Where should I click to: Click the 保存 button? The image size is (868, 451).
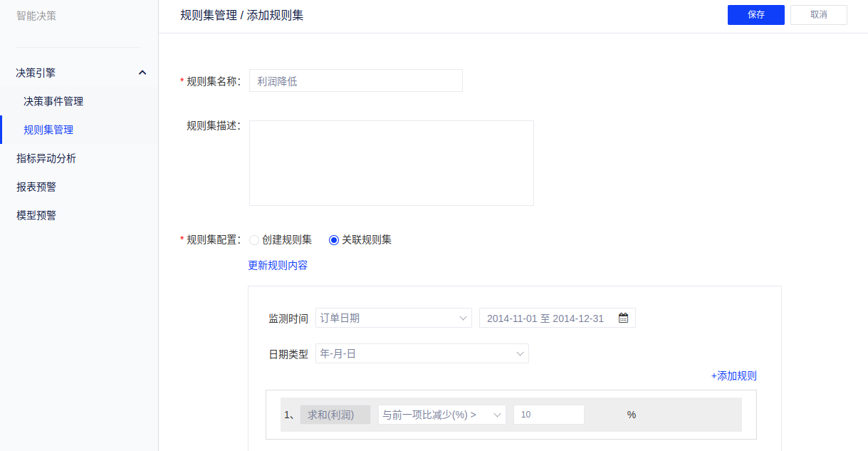[x=755, y=15]
